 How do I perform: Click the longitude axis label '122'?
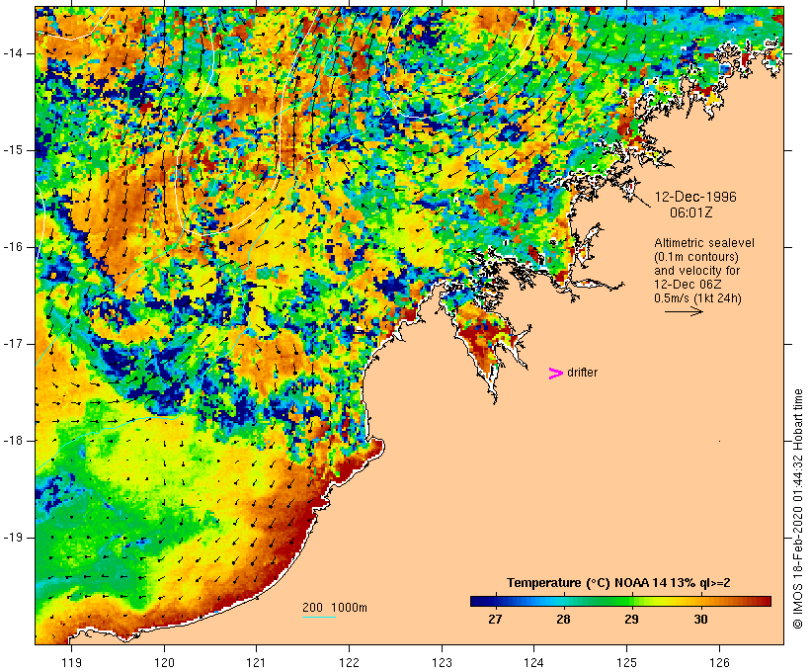pos(350,662)
